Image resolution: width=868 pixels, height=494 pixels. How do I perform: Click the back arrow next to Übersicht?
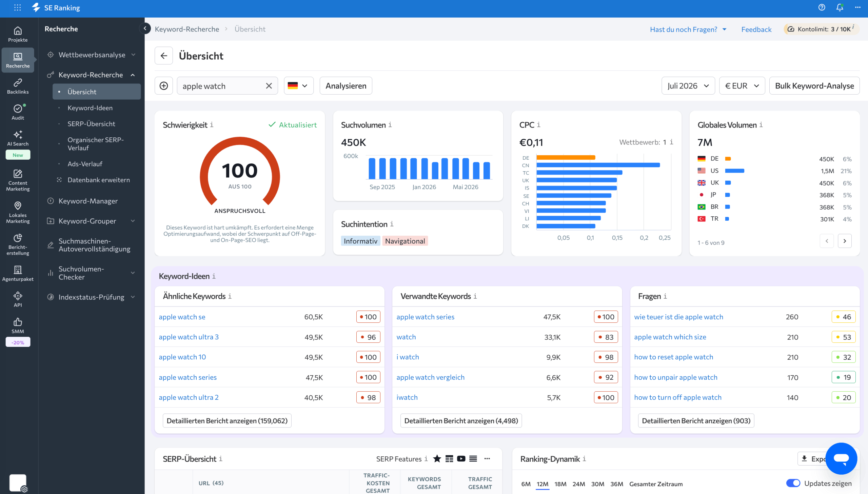pos(163,56)
